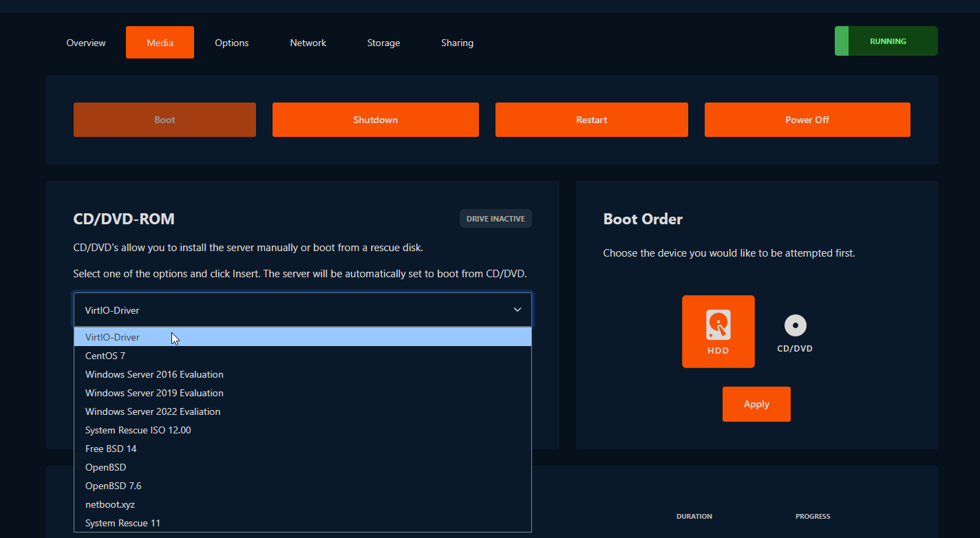The width and height of the screenshot is (980, 538).
Task: Open the Sharing tab
Action: point(457,43)
